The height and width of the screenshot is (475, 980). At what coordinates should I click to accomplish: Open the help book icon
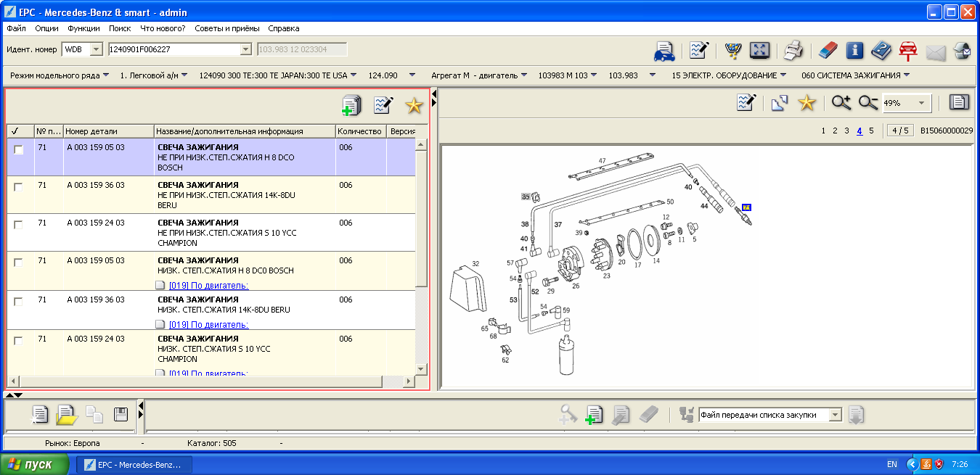point(881,50)
